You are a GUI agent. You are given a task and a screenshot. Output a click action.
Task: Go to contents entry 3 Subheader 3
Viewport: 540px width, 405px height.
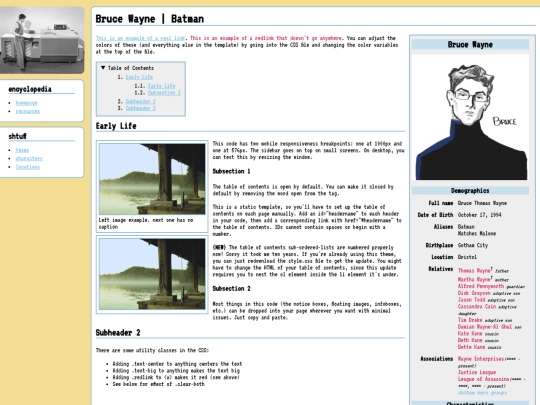(141, 108)
